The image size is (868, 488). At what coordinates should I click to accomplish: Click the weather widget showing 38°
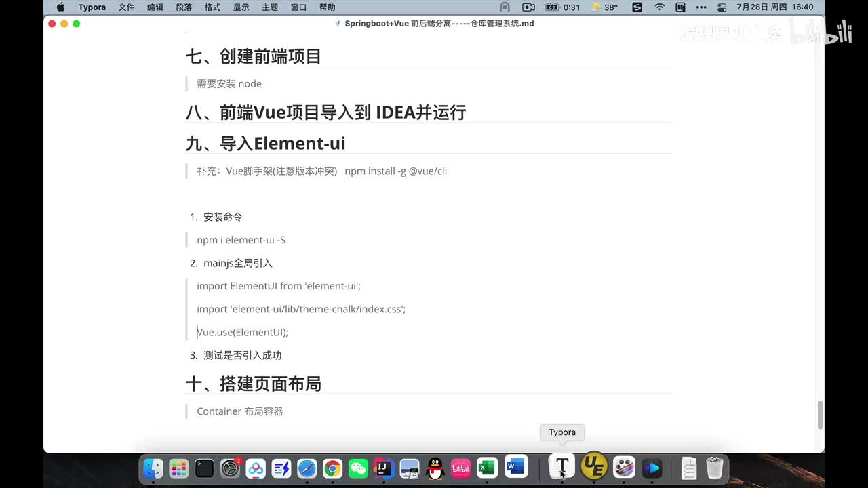point(605,7)
